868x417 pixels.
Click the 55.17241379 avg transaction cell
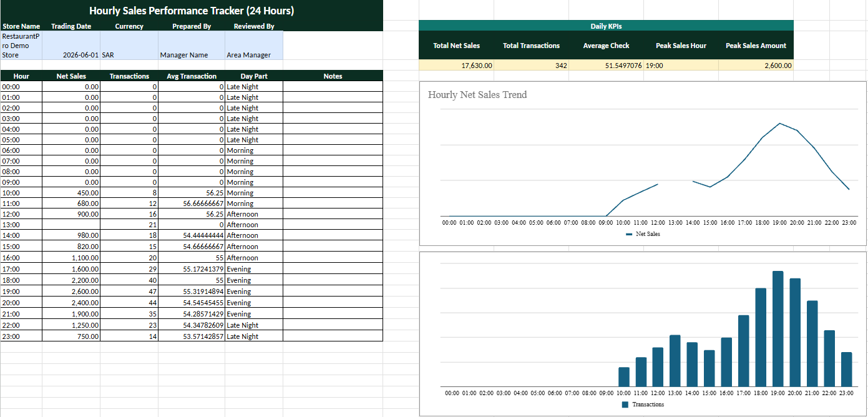(x=192, y=269)
